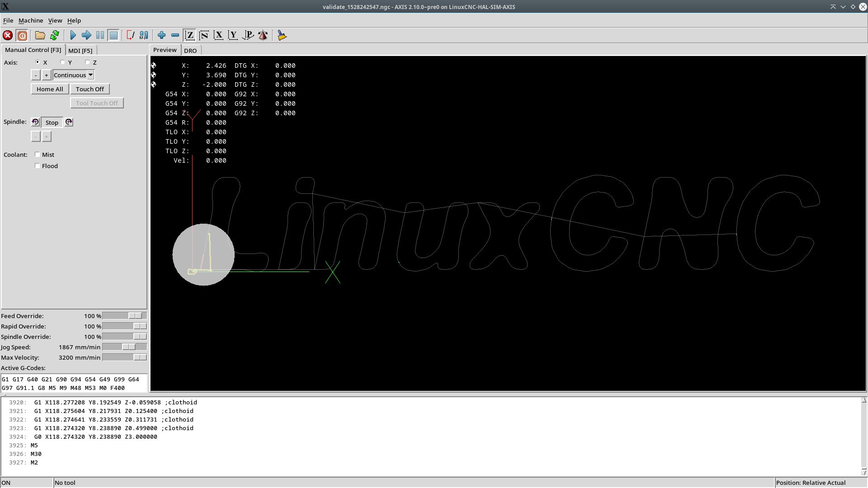Screen dimensions: 868x488
Task: Click Tool Touch Off button
Action: (x=97, y=103)
